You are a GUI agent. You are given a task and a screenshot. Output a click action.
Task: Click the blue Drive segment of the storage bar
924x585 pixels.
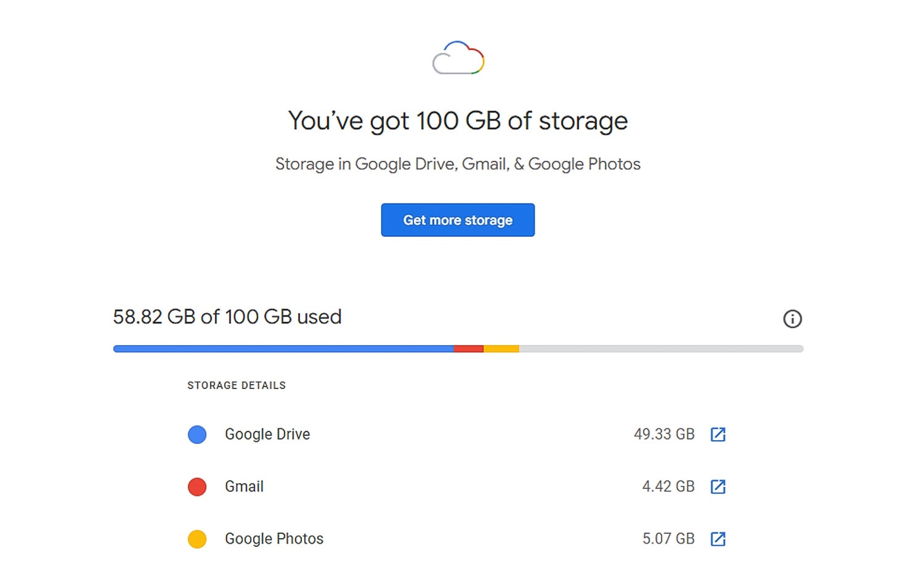(283, 348)
